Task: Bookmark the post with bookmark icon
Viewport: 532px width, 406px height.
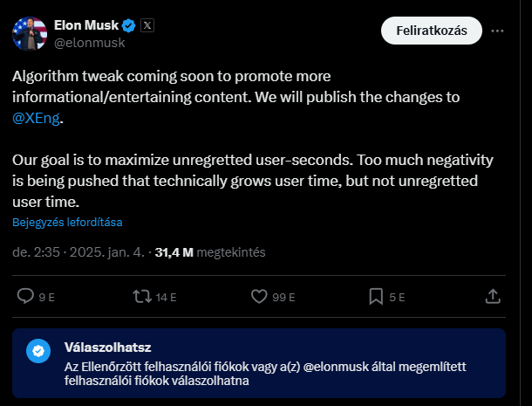Action: coord(376,297)
